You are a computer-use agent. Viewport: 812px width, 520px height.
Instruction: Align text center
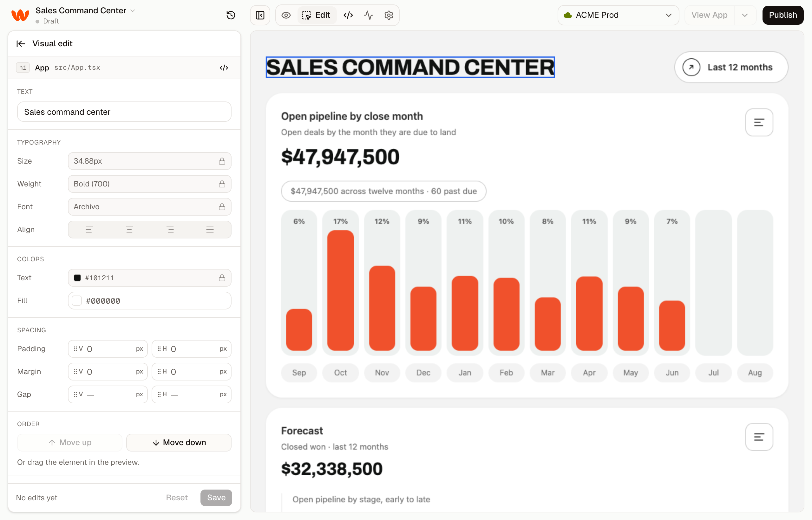129,230
